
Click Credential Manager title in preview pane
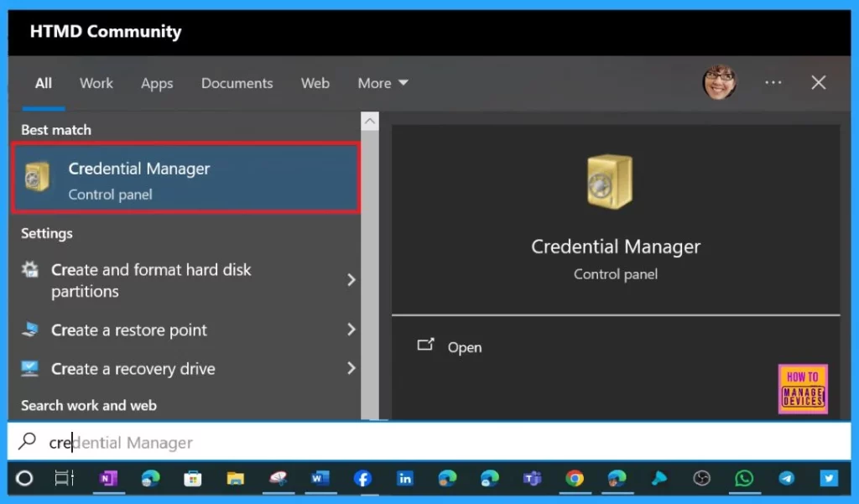(x=616, y=247)
